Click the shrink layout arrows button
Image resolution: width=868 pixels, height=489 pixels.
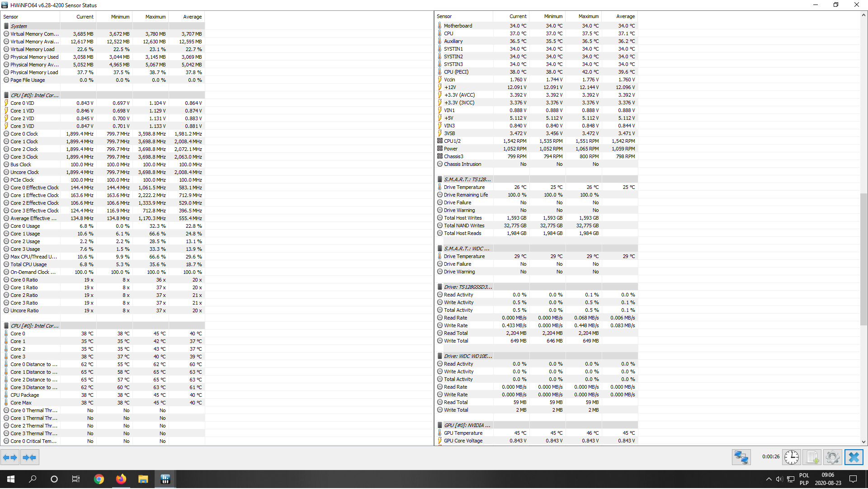(x=29, y=458)
